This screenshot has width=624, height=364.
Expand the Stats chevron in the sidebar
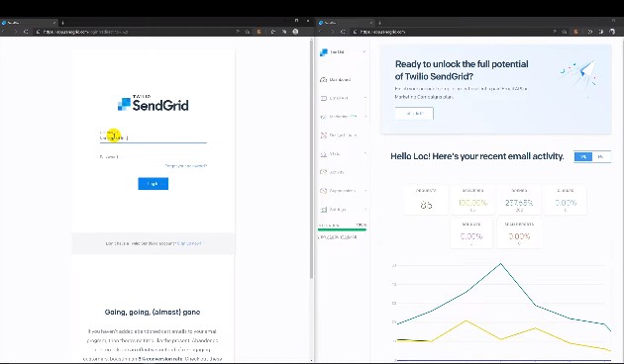pos(364,153)
